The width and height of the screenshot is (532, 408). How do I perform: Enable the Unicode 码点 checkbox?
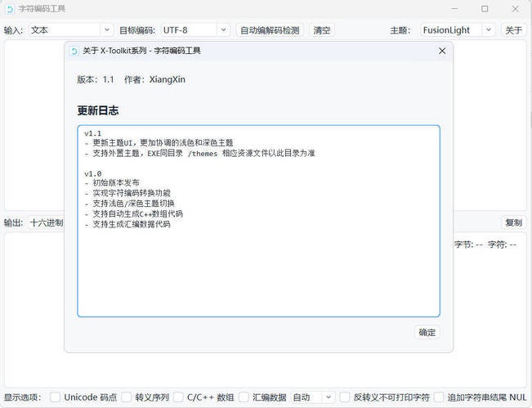coord(56,397)
